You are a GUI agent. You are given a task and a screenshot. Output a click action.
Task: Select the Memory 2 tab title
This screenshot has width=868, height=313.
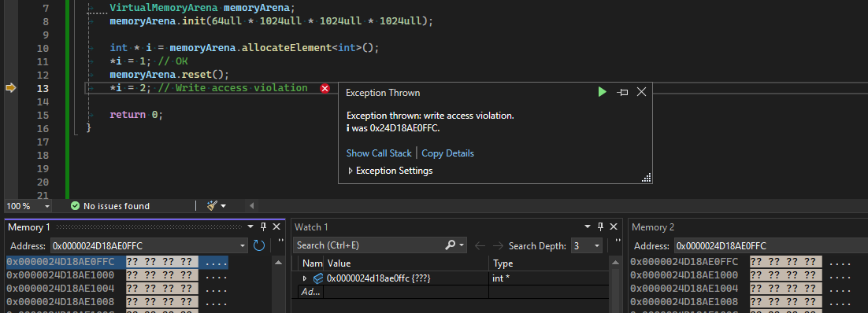click(x=653, y=227)
